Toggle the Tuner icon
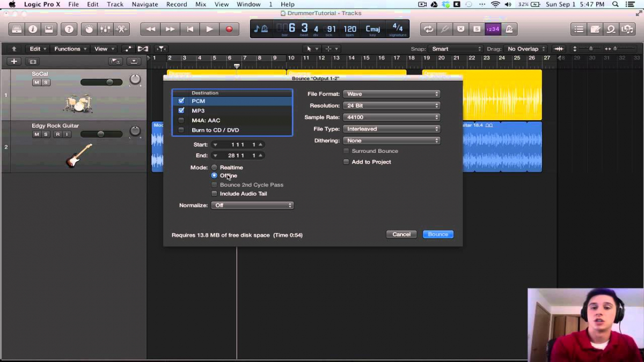644x362 pixels. (444, 29)
